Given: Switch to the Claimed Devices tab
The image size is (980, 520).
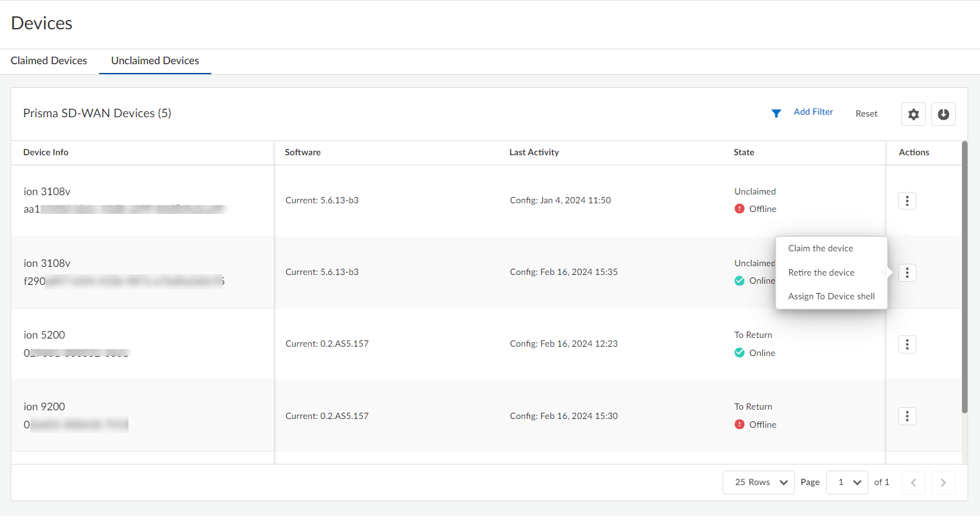Looking at the screenshot, I should click(x=49, y=60).
